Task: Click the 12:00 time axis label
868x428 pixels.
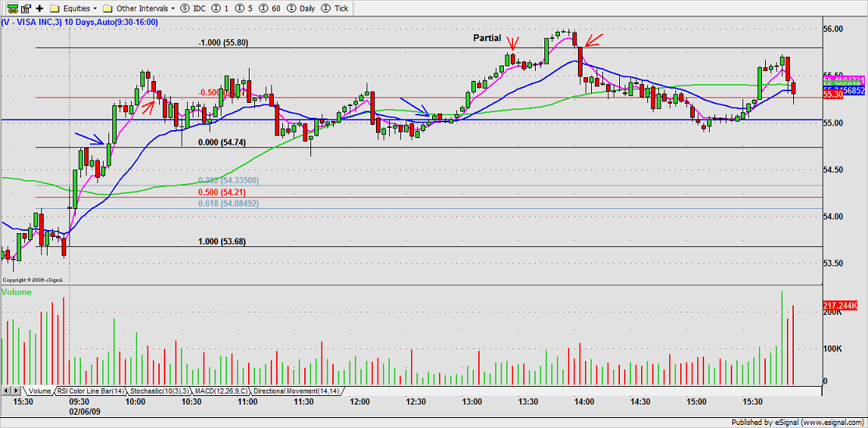Action: tap(360, 401)
